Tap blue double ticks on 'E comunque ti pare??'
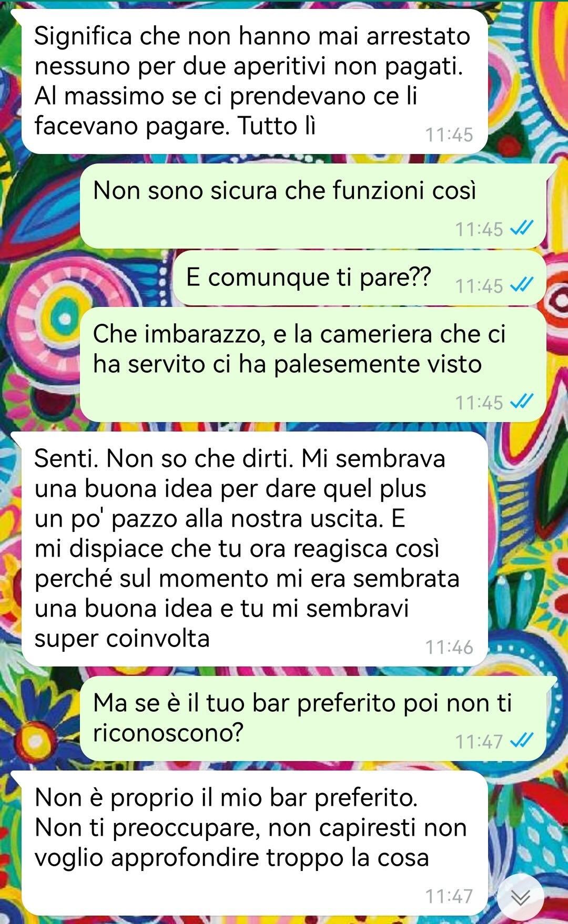This screenshot has width=568, height=924. pos(522,285)
